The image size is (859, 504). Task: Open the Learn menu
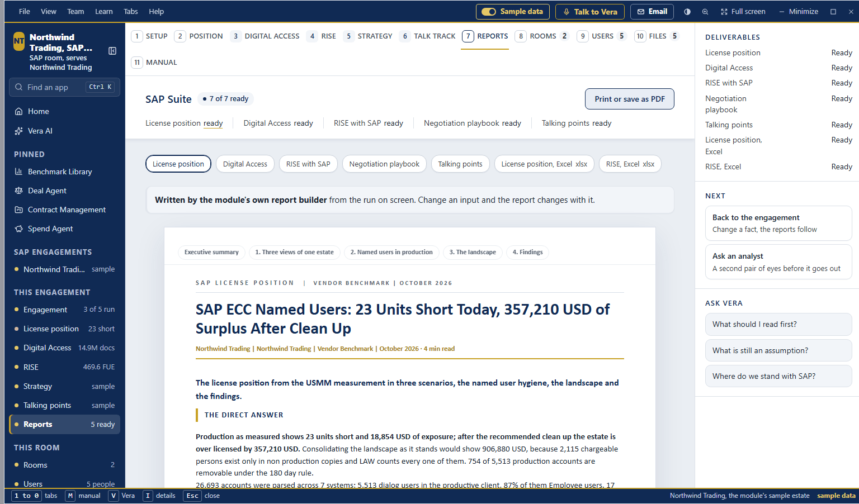[x=104, y=12]
